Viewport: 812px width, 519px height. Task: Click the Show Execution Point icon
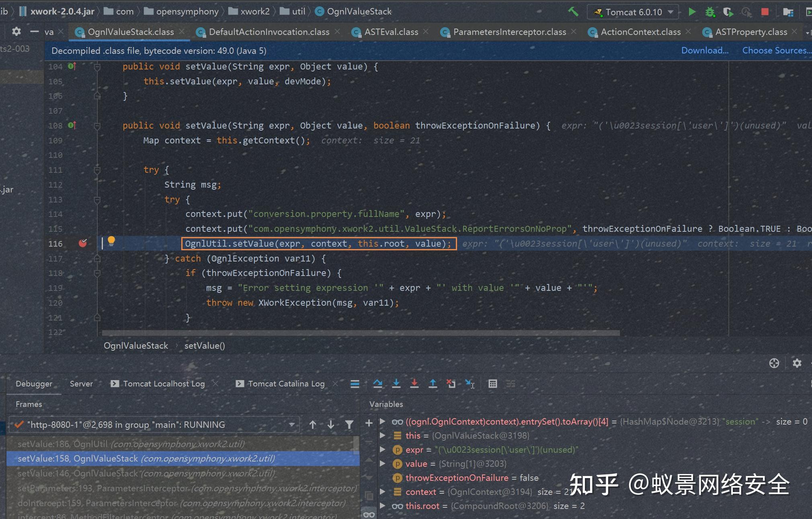pos(355,384)
